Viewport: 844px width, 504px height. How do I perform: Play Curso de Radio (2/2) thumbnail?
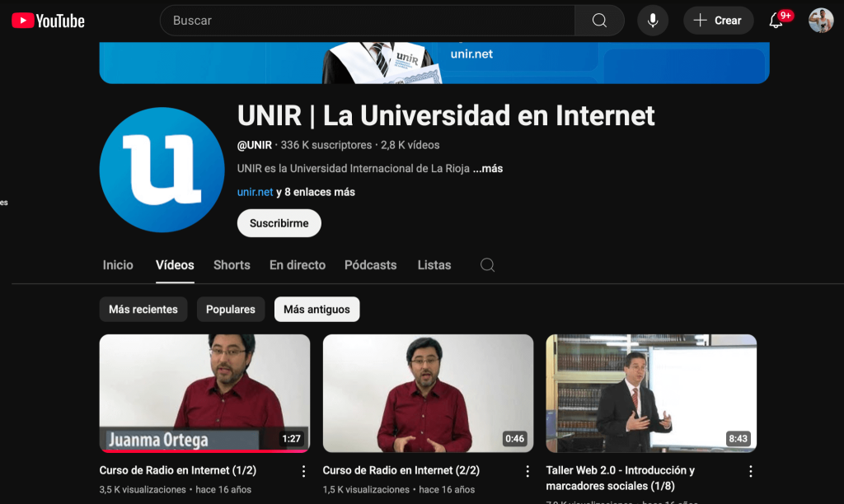(428, 393)
